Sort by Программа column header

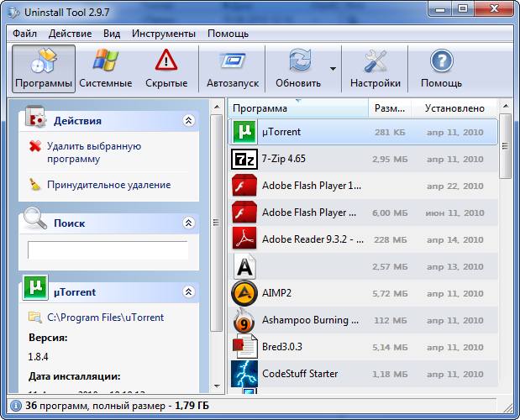click(298, 108)
